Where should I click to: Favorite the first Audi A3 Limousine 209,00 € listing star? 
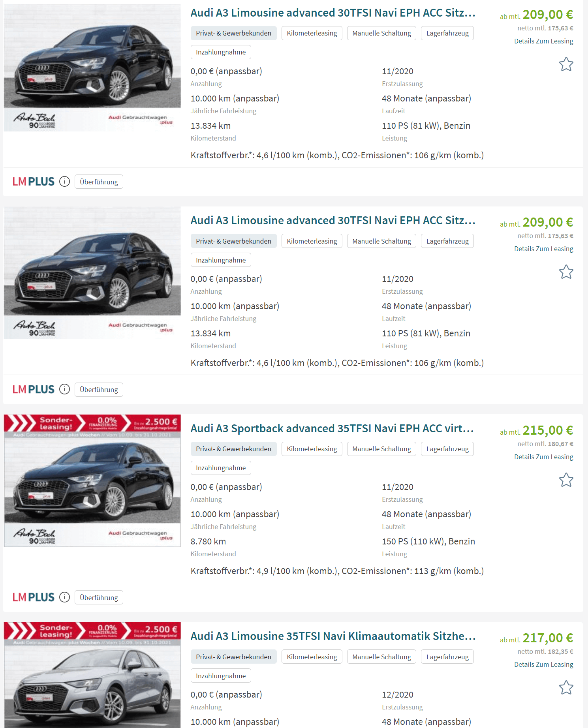pos(566,64)
